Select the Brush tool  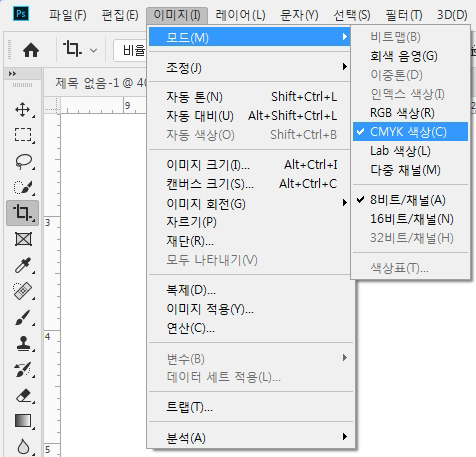coord(23,317)
